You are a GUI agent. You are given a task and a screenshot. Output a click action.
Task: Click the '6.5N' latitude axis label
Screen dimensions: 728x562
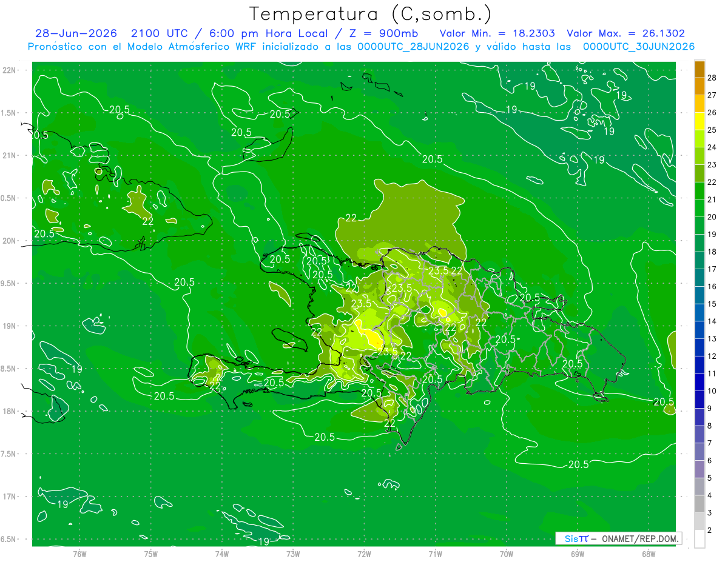8,540
